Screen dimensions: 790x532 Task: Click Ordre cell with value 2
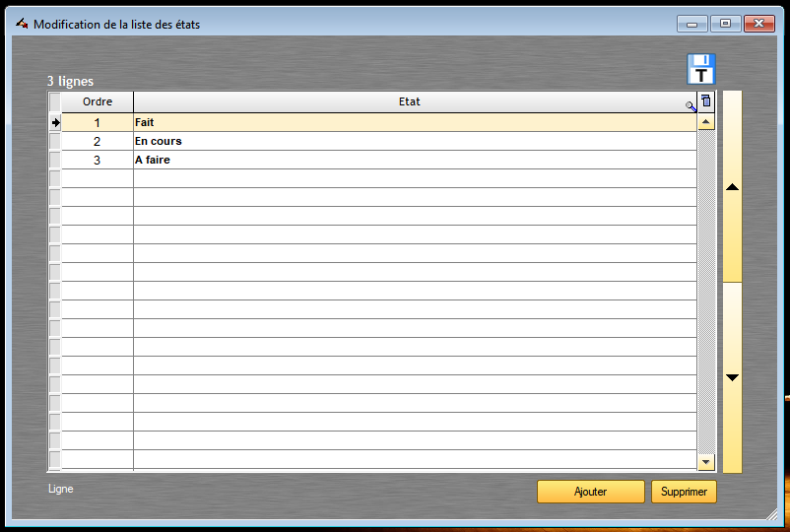98,141
